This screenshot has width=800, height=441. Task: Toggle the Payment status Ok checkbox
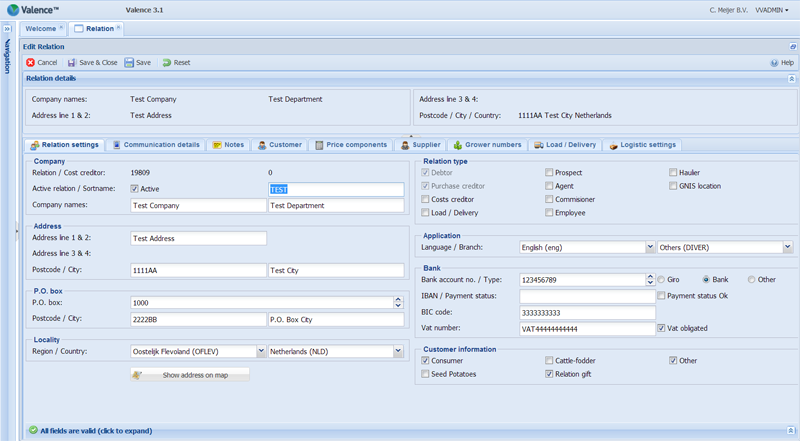coord(661,296)
